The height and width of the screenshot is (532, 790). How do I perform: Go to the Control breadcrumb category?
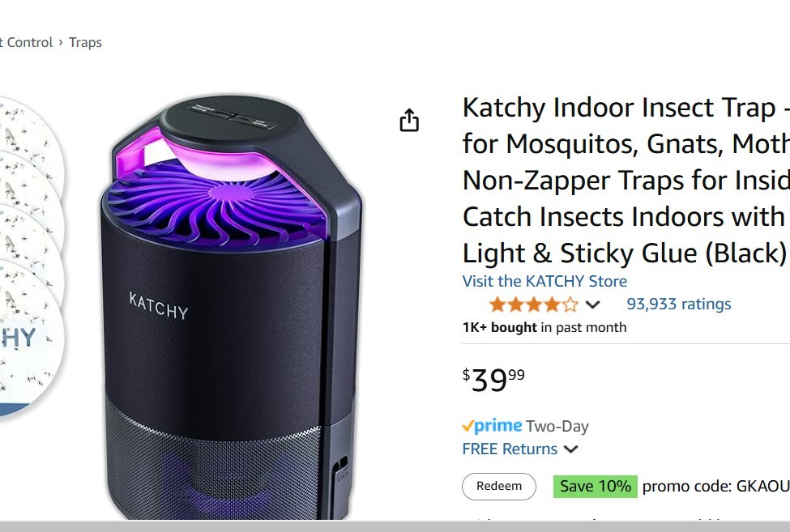(x=26, y=42)
